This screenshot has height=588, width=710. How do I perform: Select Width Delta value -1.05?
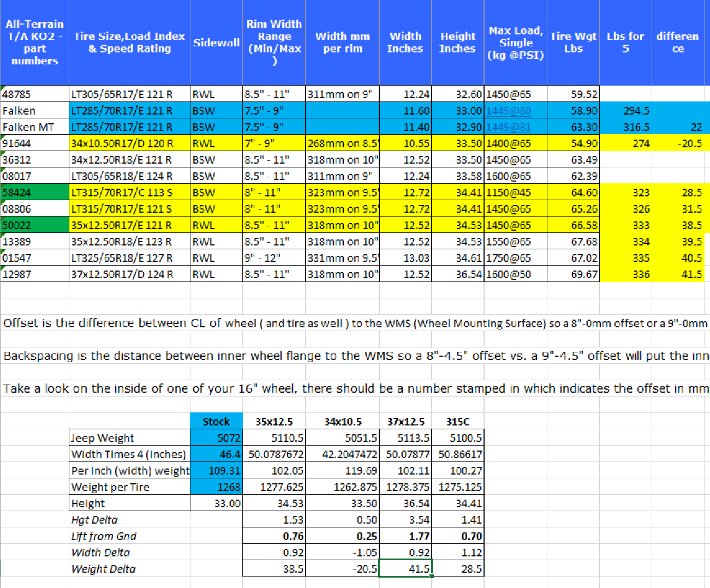coord(343,553)
